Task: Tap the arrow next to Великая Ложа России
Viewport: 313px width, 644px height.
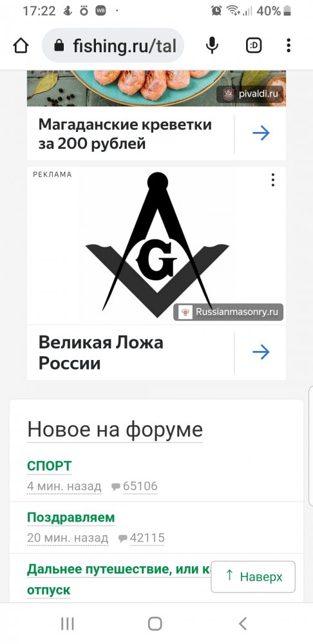Action: pyautogui.click(x=261, y=352)
